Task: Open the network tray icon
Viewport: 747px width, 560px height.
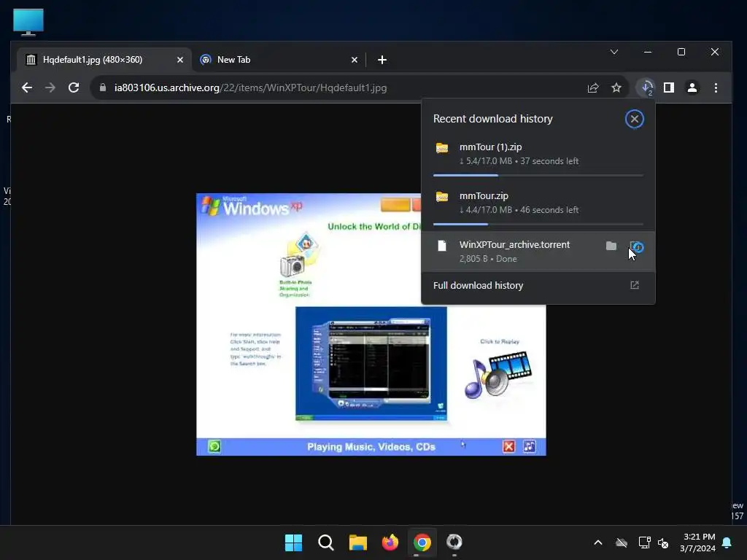Action: 644,542
